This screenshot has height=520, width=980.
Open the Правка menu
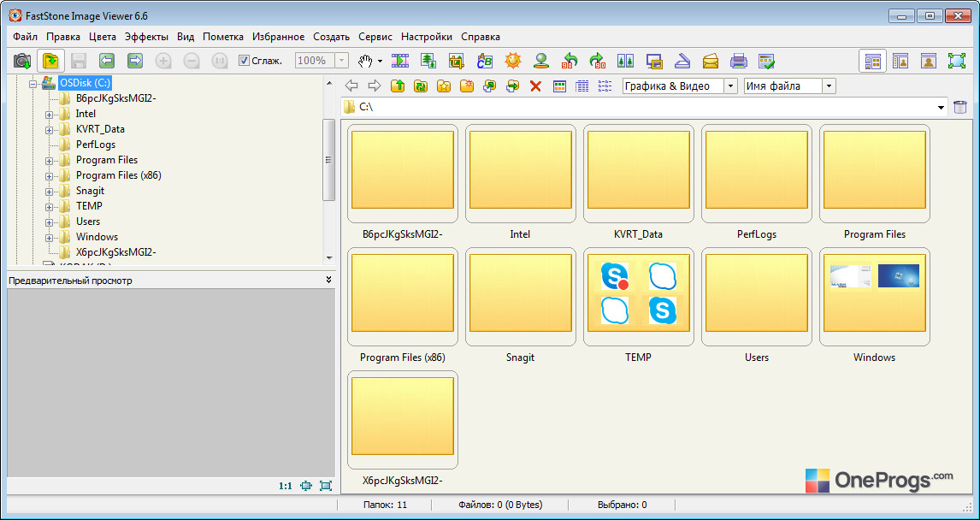[63, 37]
